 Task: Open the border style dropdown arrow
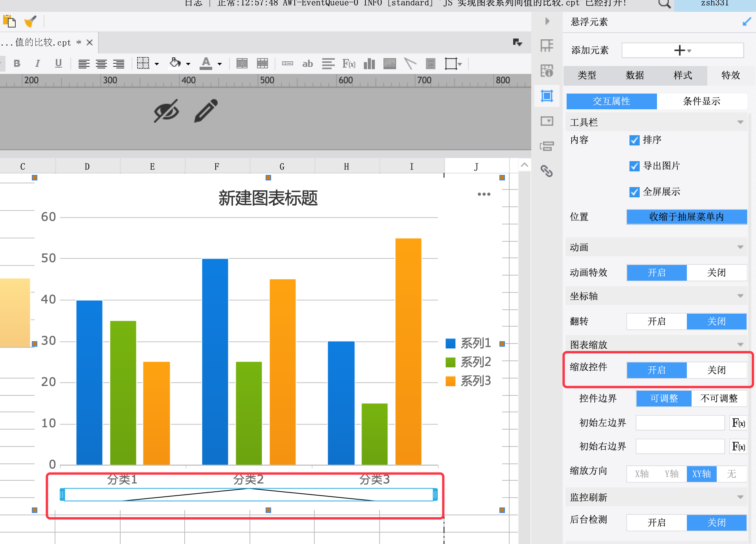[157, 64]
